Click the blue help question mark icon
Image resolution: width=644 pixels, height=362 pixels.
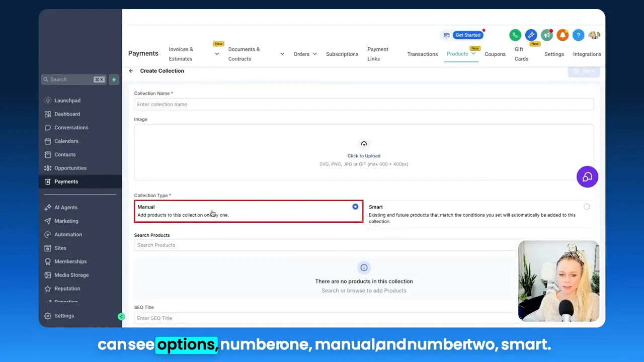579,35
